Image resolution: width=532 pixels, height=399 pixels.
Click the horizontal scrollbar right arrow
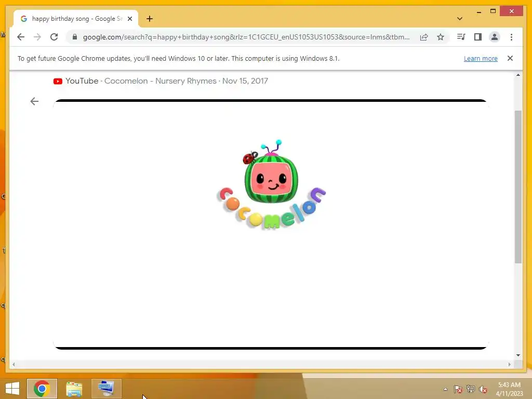(509, 364)
